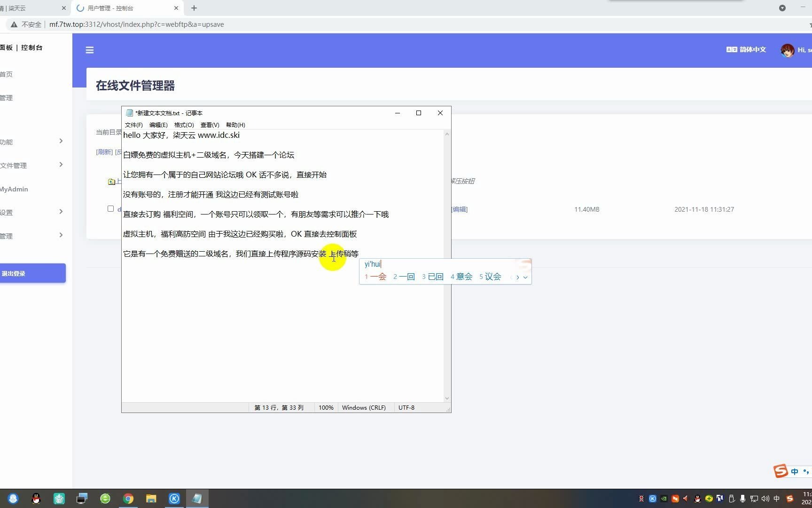Click the volume speaker icon in system tray

[765, 499]
